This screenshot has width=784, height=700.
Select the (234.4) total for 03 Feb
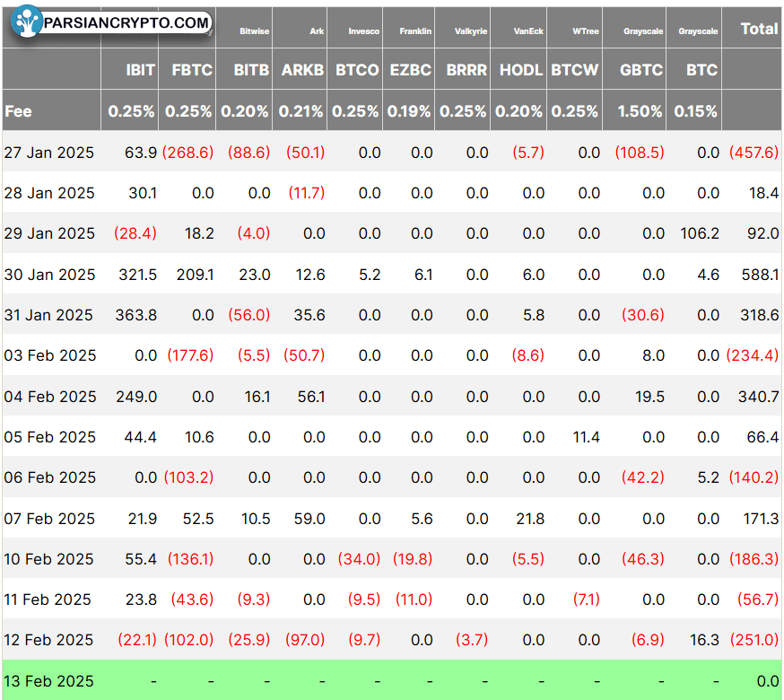(753, 355)
